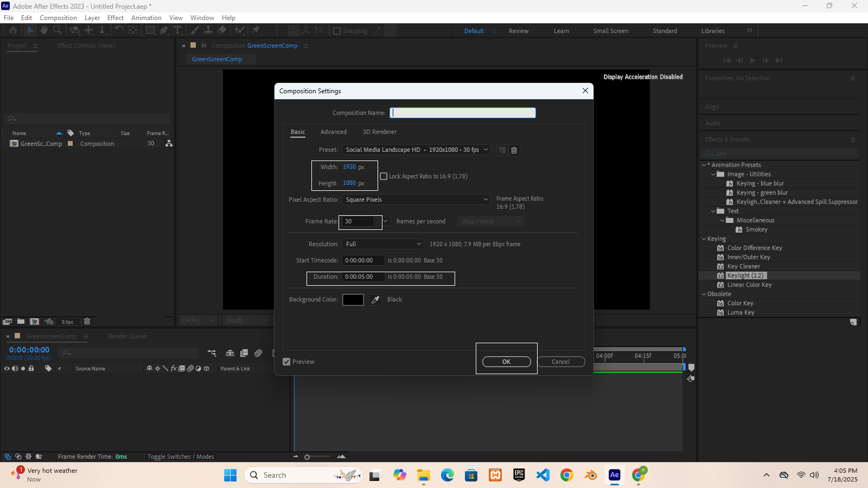Screen dimensions: 868x488
Task: Switch to the Render Queue tab
Action: coord(127,336)
